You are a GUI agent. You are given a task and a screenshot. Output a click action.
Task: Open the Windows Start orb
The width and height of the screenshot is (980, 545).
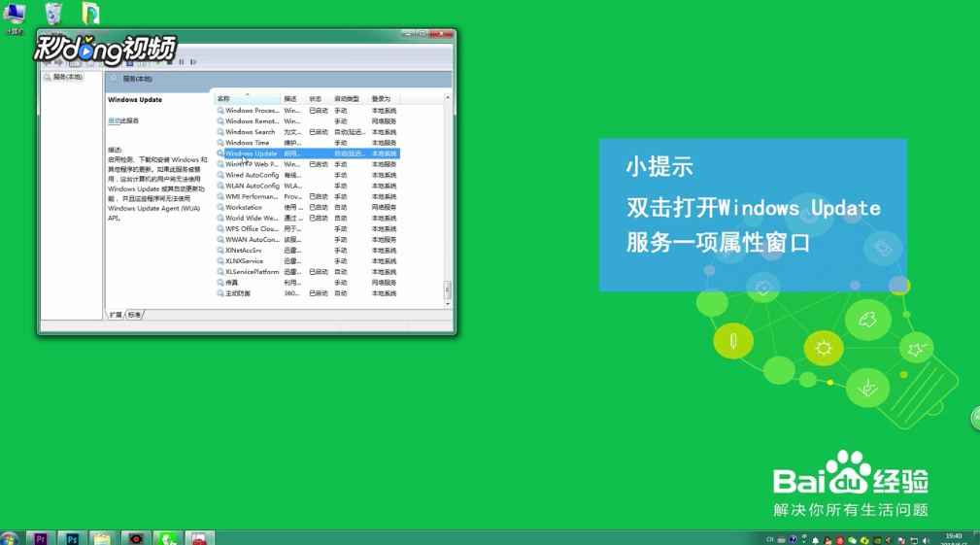(x=9, y=539)
